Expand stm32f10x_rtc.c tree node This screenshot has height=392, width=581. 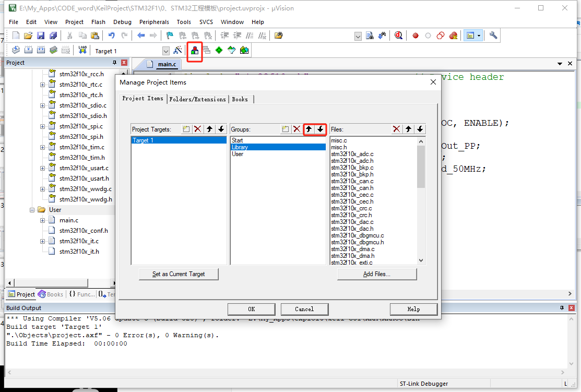(x=43, y=85)
